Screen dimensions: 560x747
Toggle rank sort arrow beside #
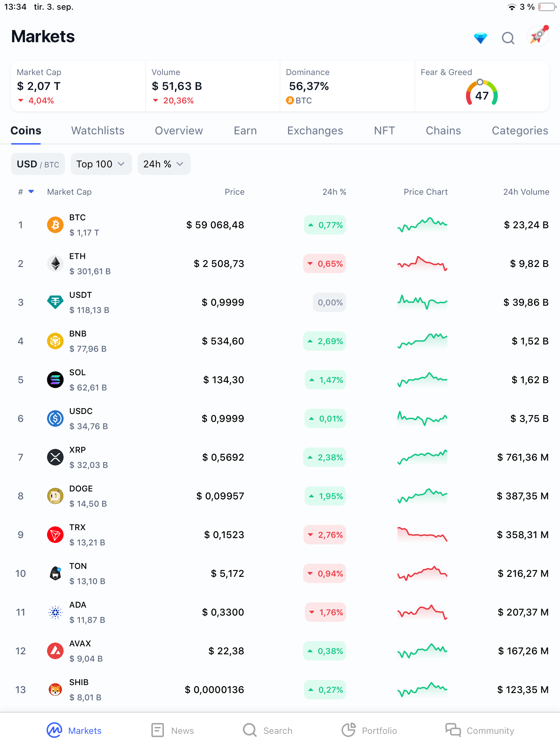pyautogui.click(x=31, y=192)
